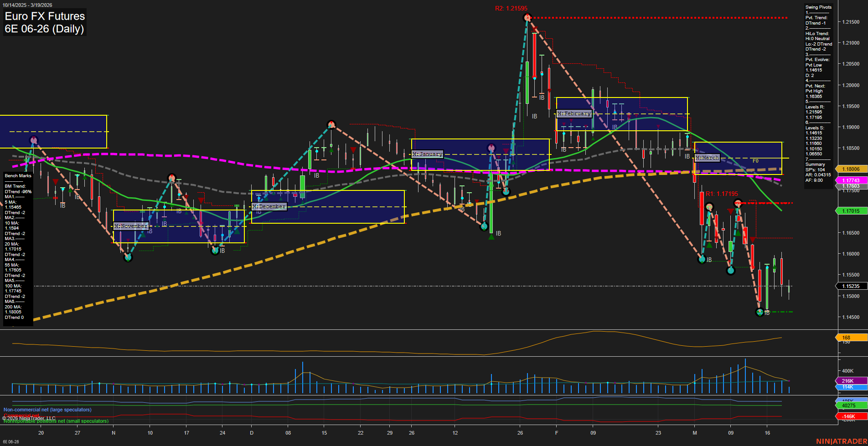Select the R2 pivot marker at 1.21595
868x446 pixels.
pyautogui.click(x=527, y=17)
